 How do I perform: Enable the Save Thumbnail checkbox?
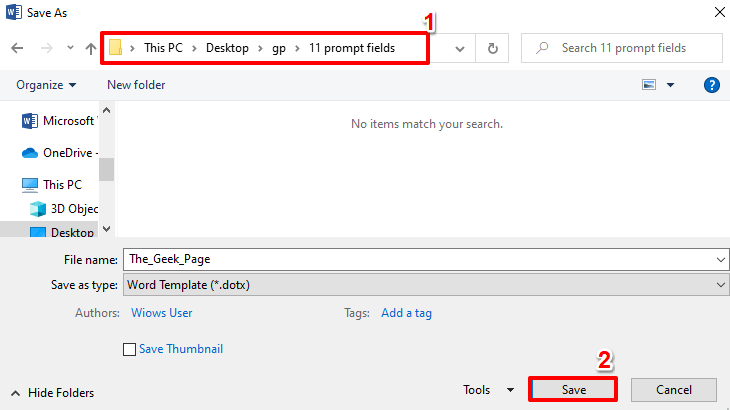(129, 350)
